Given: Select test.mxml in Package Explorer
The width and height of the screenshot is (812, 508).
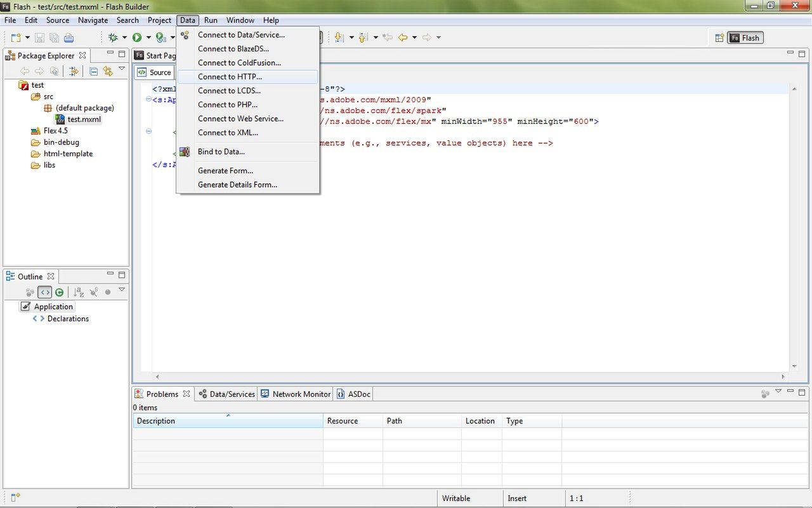Looking at the screenshot, I should (x=78, y=119).
